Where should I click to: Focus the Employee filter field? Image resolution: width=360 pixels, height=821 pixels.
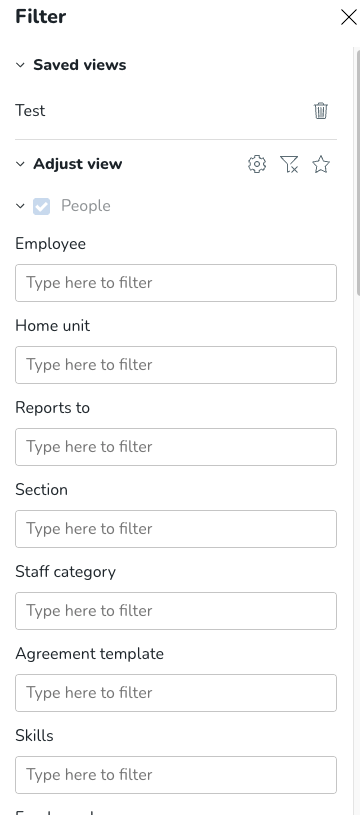point(176,283)
